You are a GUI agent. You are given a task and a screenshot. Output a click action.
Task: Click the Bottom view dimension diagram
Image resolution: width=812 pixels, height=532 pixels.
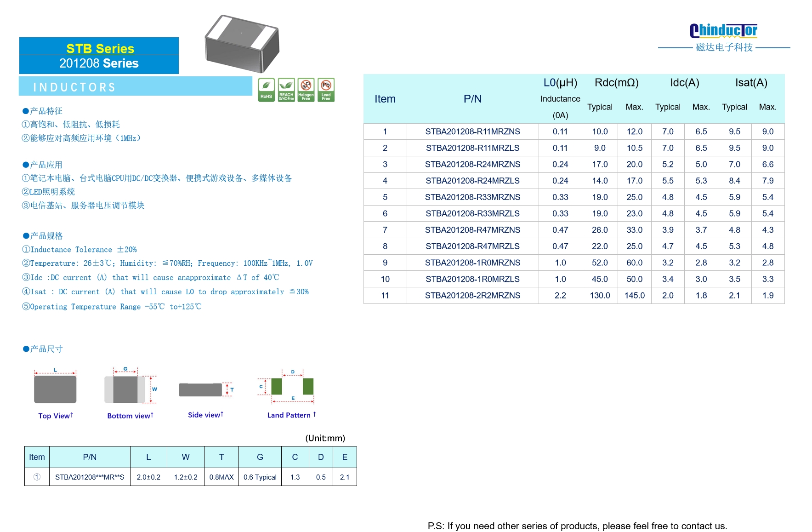point(131,386)
